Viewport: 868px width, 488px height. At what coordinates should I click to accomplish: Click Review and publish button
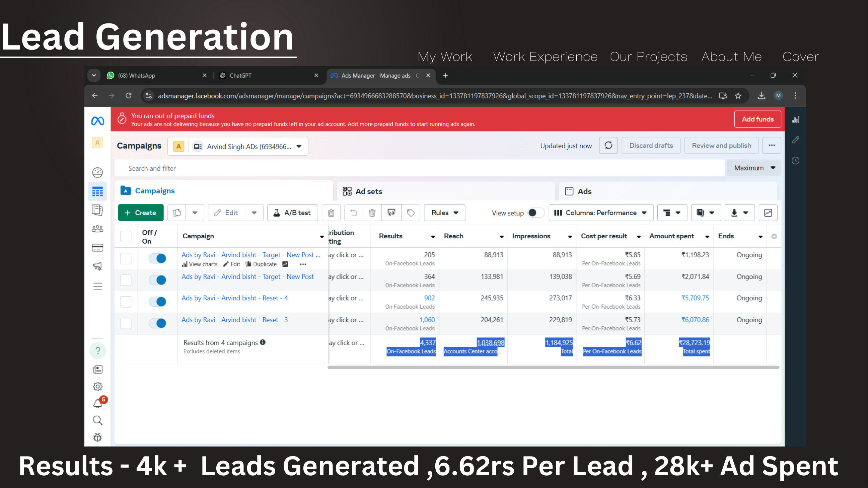click(x=721, y=146)
